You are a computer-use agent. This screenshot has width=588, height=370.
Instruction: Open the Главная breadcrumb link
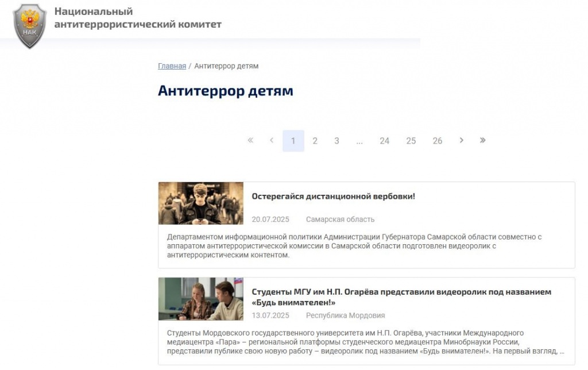172,66
